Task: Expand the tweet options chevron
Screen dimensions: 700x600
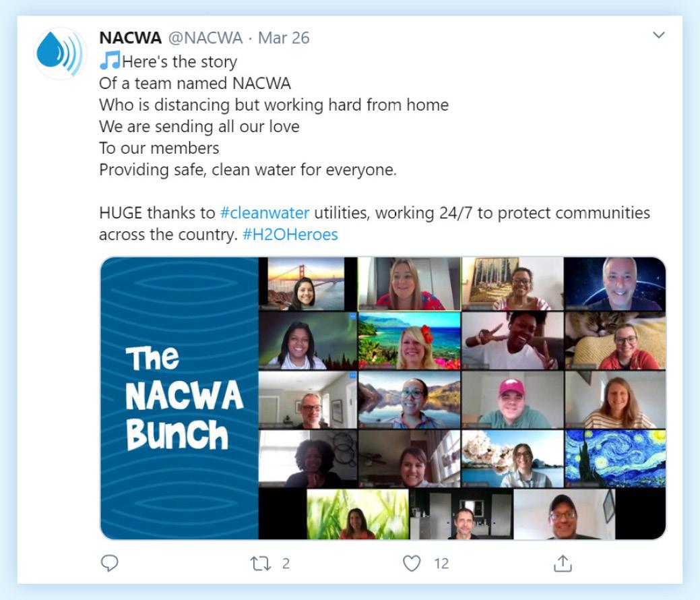Action: (659, 35)
